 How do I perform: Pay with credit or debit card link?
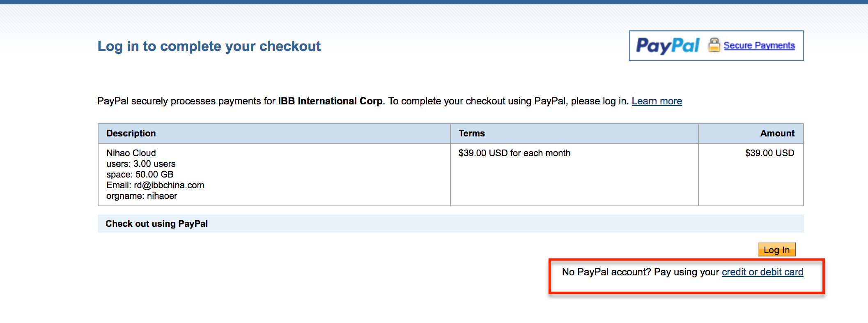(762, 272)
